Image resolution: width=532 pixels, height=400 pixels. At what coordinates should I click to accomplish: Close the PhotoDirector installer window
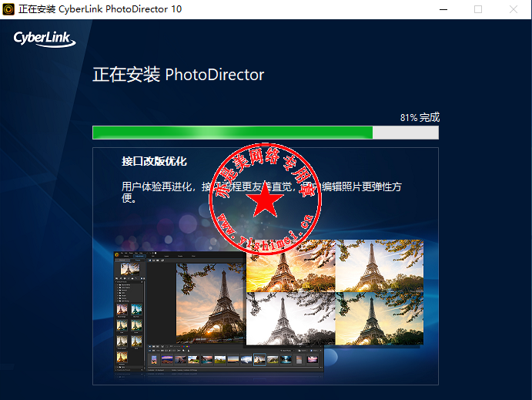[514, 9]
